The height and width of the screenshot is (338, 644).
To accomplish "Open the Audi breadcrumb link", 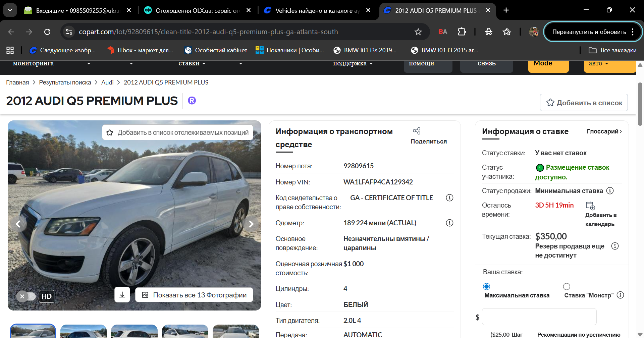I will [107, 82].
